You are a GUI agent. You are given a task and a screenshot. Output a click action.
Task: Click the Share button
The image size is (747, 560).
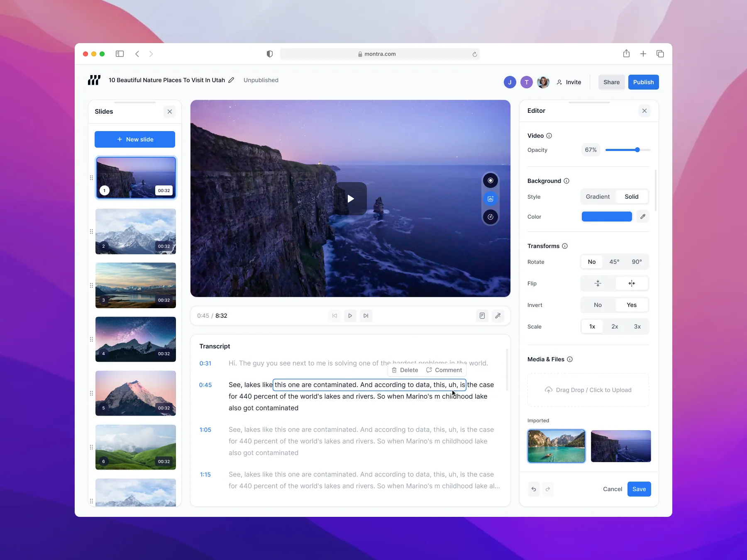pyautogui.click(x=612, y=82)
